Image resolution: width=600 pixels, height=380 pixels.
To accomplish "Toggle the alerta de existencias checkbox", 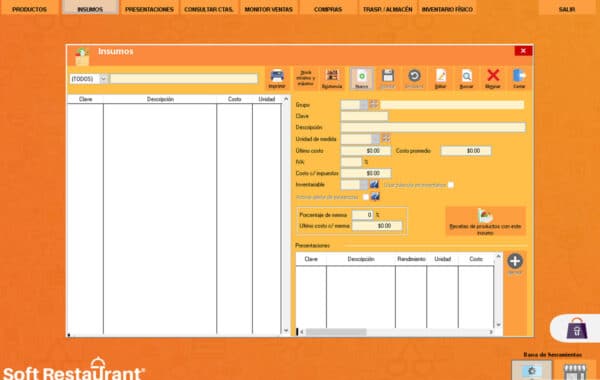I will (366, 197).
